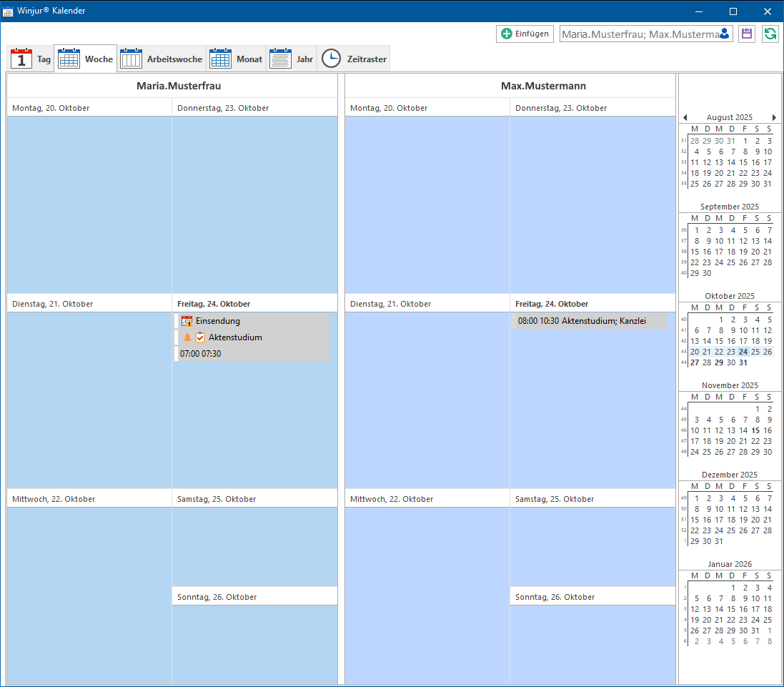Image resolution: width=784 pixels, height=687 pixels.
Task: Click Maria's Donnerstag, 23. Oktober header
Action: 254,108
